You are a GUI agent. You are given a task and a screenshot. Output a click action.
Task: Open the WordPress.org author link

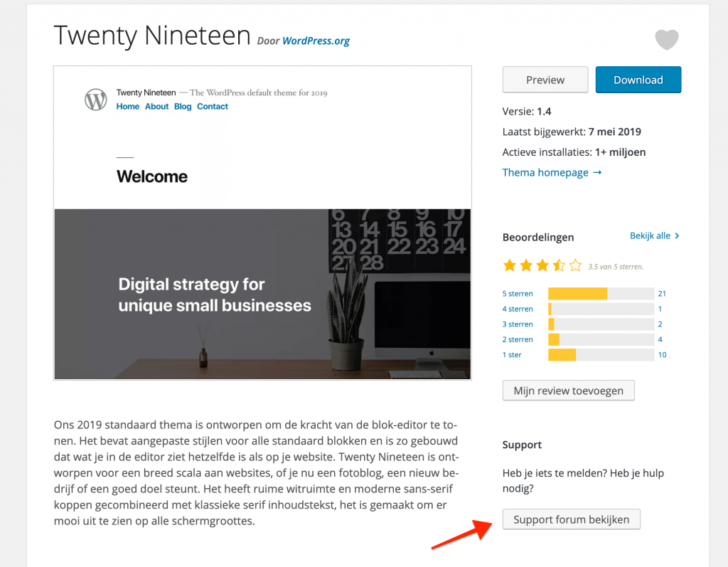[x=316, y=41]
